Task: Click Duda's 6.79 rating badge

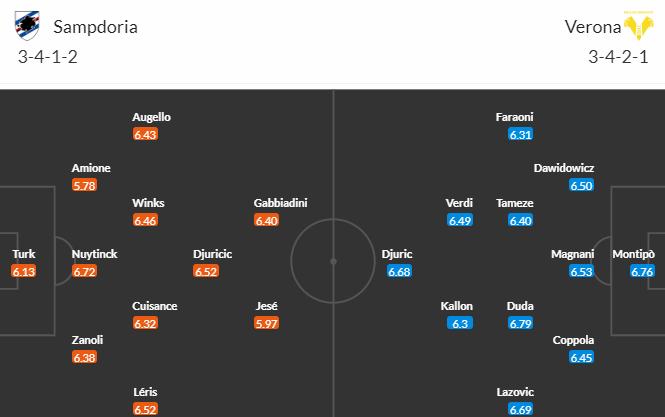Action: [x=520, y=323]
